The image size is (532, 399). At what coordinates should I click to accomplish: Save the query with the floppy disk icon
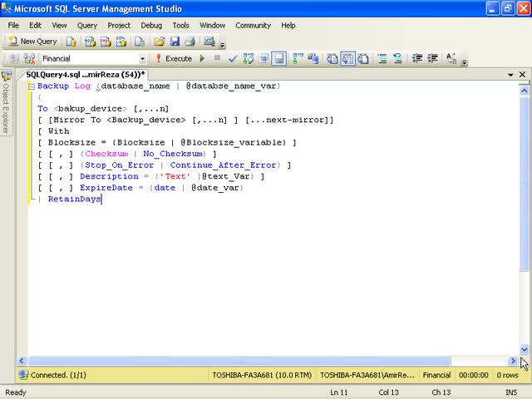click(175, 42)
